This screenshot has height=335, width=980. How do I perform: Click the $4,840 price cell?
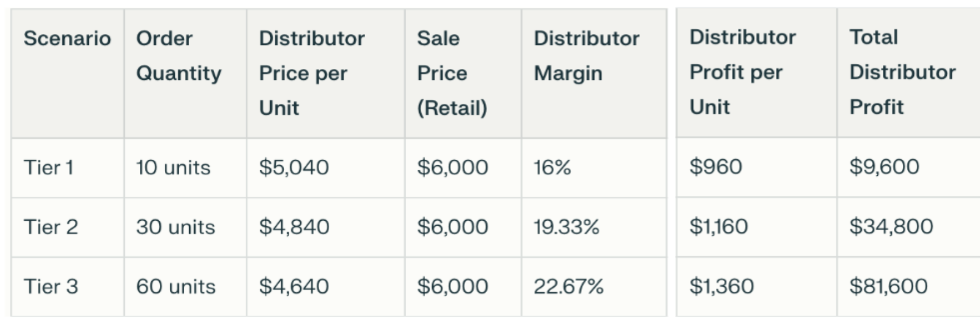click(x=294, y=227)
